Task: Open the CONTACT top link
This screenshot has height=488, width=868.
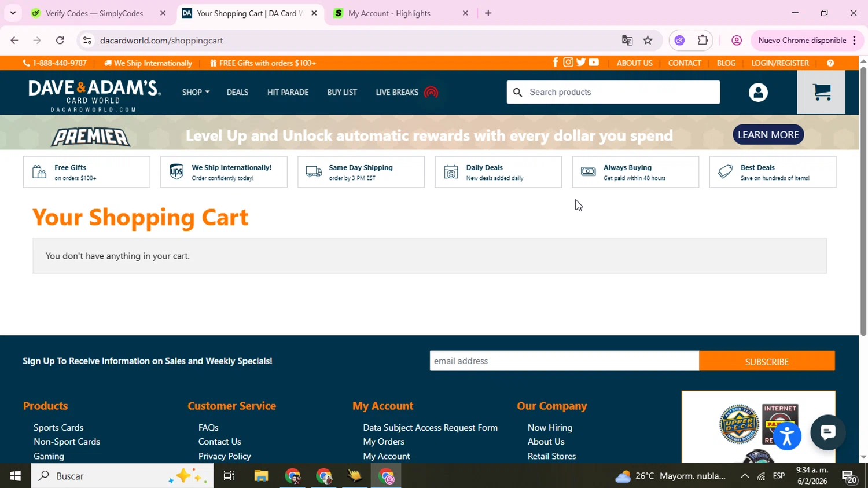Action: 685,63
